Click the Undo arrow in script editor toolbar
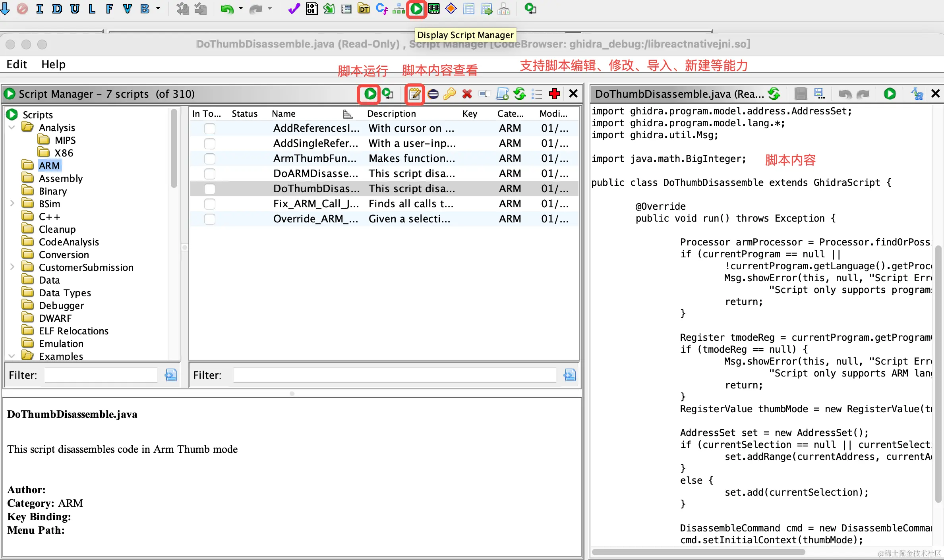The height and width of the screenshot is (560, 944). [845, 94]
